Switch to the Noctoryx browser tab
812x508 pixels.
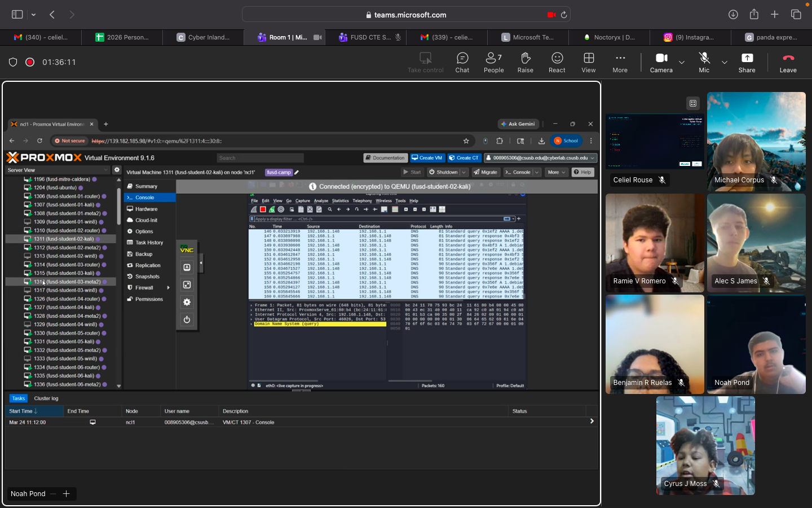tap(609, 37)
